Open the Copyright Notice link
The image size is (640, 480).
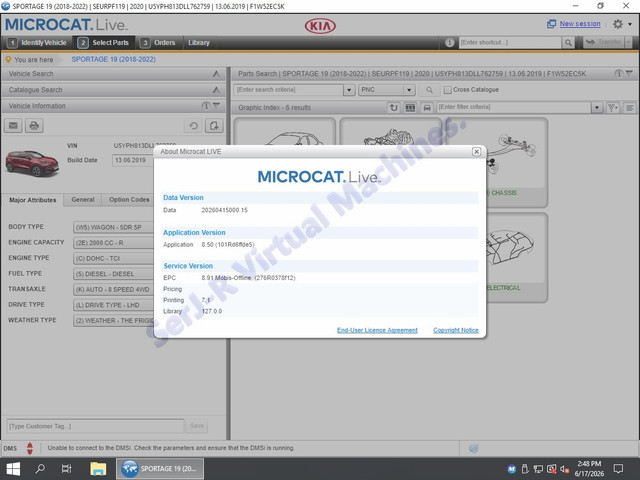click(456, 330)
